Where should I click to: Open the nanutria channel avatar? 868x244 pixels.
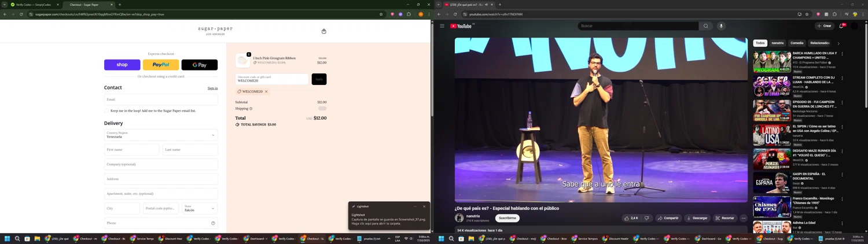coord(459,218)
